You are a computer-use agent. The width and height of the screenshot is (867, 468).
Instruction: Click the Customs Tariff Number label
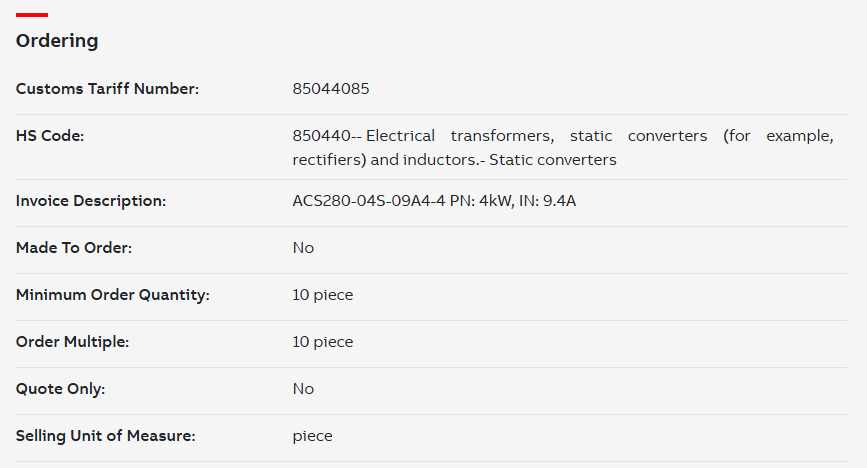point(107,89)
